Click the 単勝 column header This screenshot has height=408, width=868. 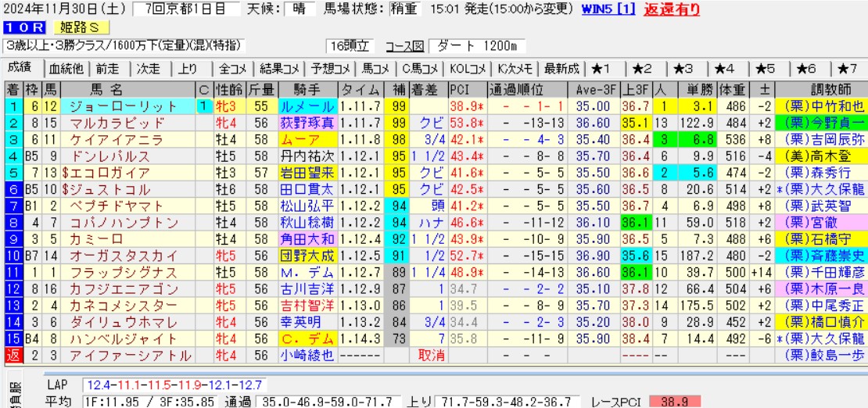[x=689, y=88]
